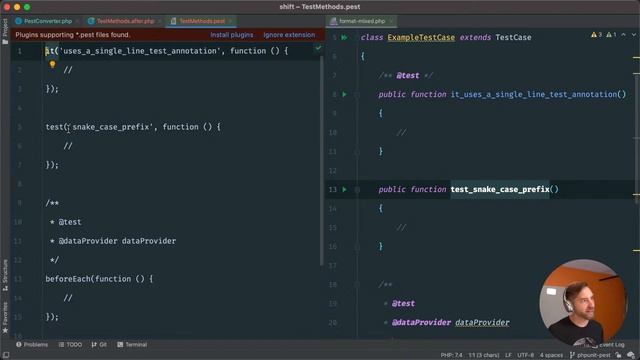Click the test_snake_case_prefix function name
This screenshot has height=360, width=640.
pos(500,189)
